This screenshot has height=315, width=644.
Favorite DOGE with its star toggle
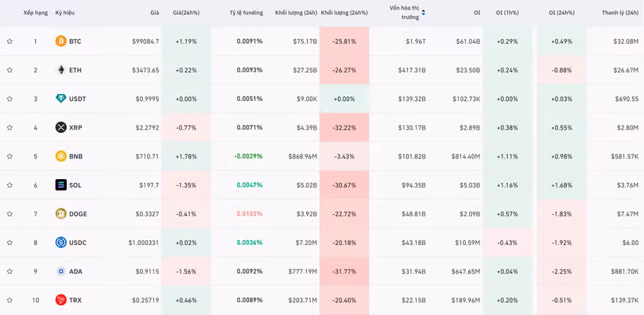click(x=10, y=213)
